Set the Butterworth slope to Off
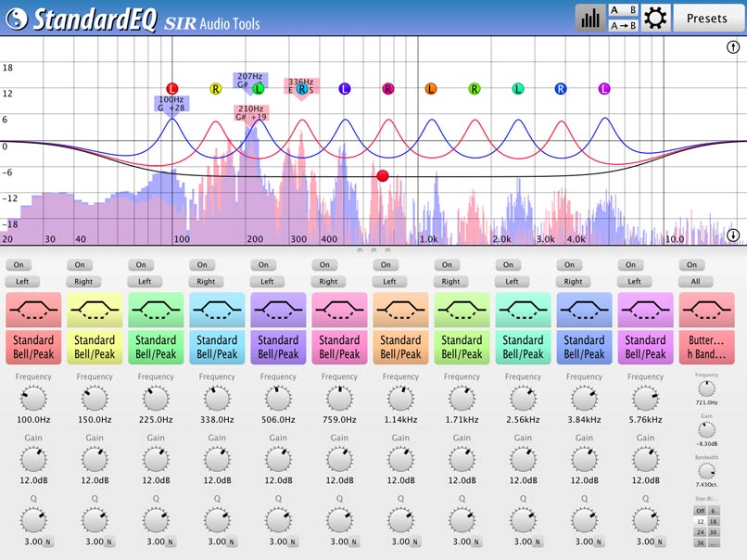Viewport: 747px width, 560px height. (x=701, y=511)
